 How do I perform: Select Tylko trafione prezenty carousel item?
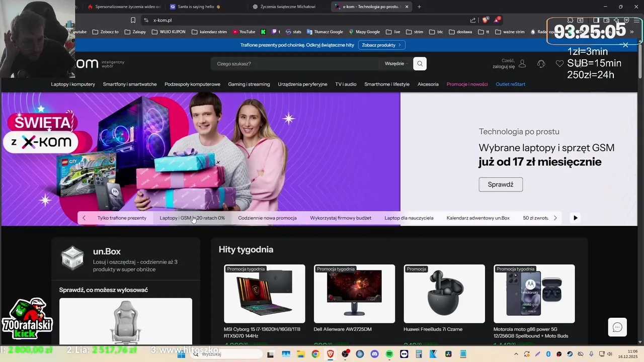click(x=122, y=218)
